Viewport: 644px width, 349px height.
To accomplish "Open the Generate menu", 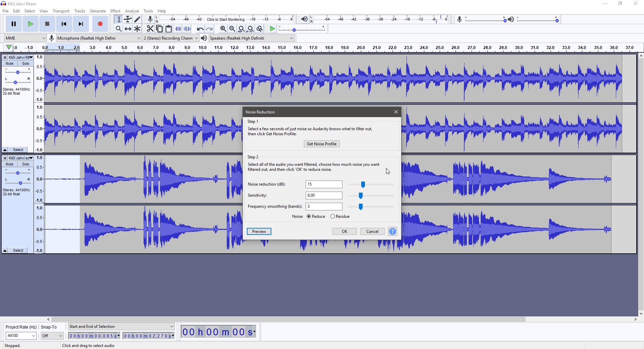I will [x=98, y=11].
